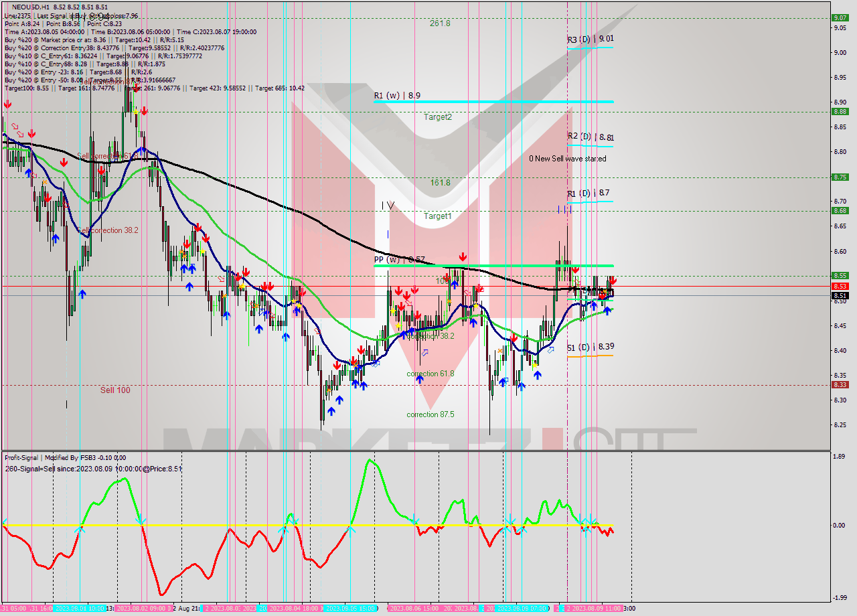Click the 'Target100: 8.55 || Target 161' line

click(x=154, y=88)
